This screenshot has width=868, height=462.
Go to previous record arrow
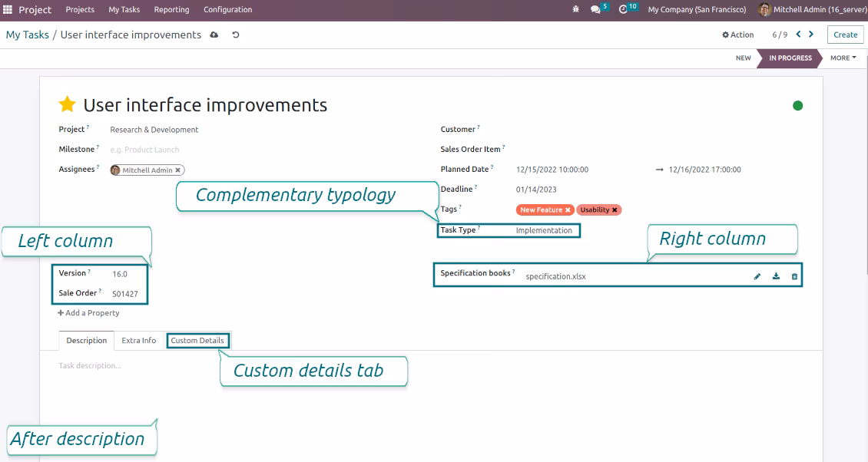pos(798,35)
